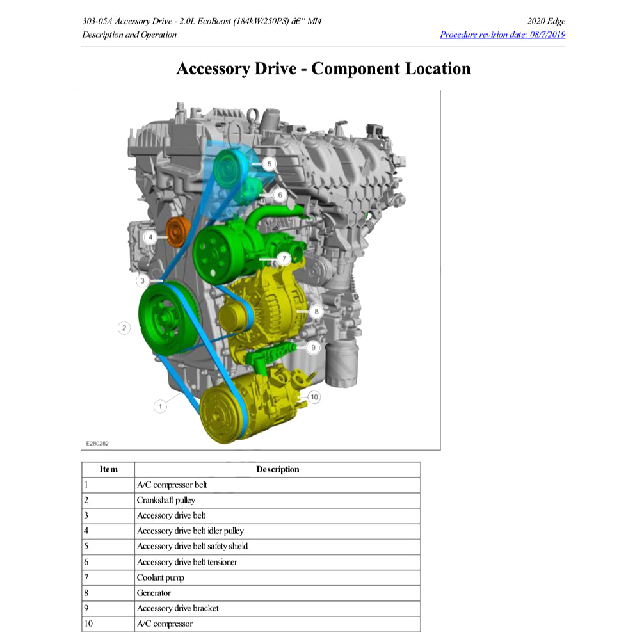Click the "Accessory Drive - Component Location" heading
Image resolution: width=644 pixels, height=644 pixels.
coord(323,68)
